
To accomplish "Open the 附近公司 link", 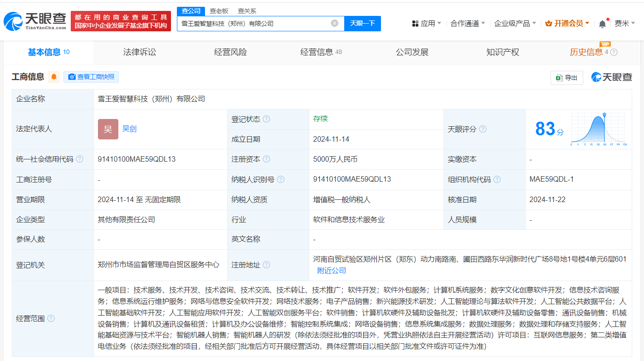I will tap(332, 271).
